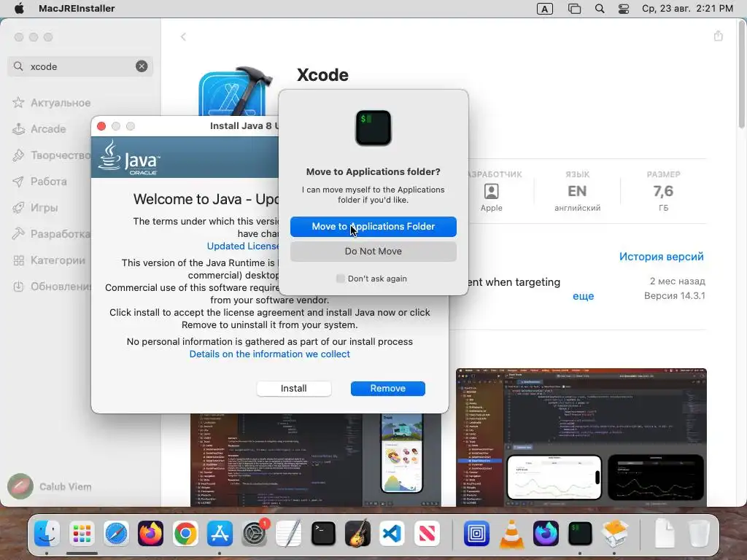Enable the Don't ask again checkbox

(340, 279)
